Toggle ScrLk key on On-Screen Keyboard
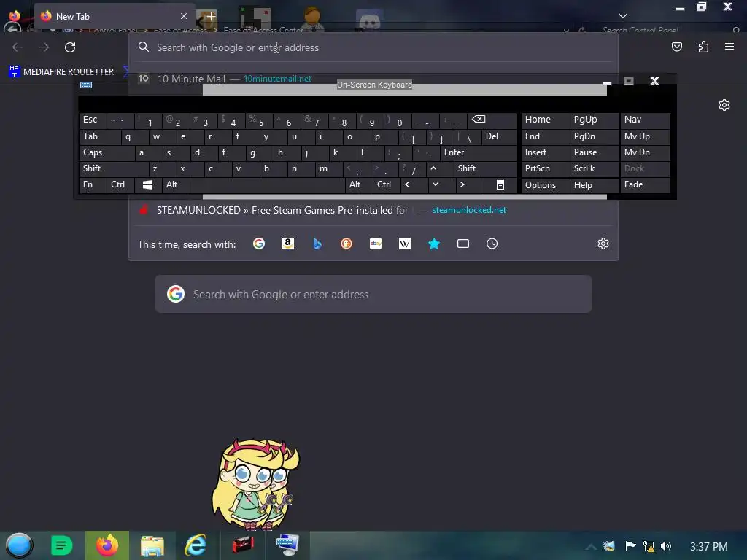The image size is (747, 560). [x=594, y=168]
